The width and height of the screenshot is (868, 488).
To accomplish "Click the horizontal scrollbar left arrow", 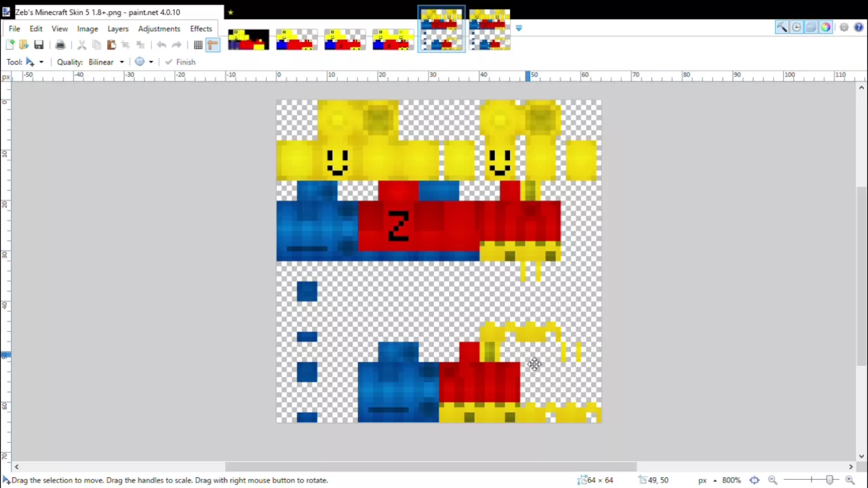I will point(16,466).
